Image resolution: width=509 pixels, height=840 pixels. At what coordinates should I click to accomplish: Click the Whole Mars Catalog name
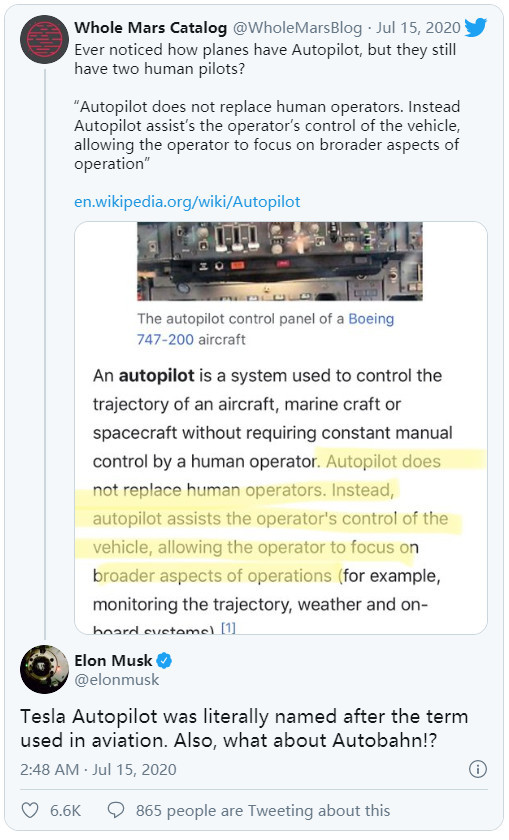(151, 27)
